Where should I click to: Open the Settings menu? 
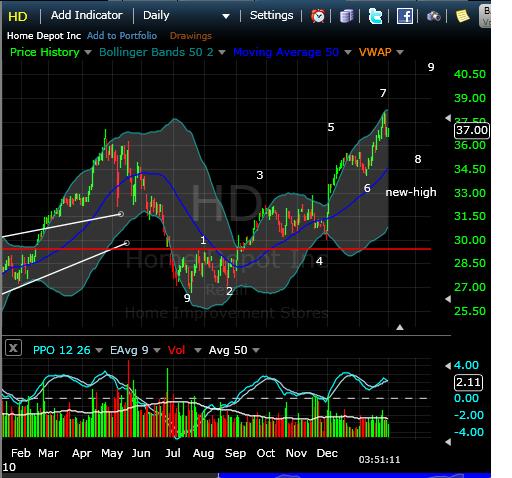click(x=272, y=15)
